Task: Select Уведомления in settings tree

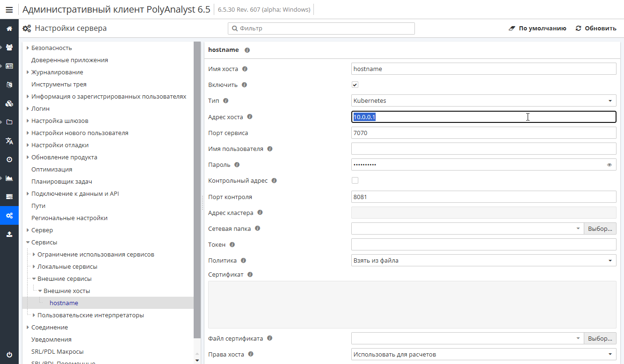Action: (51, 339)
